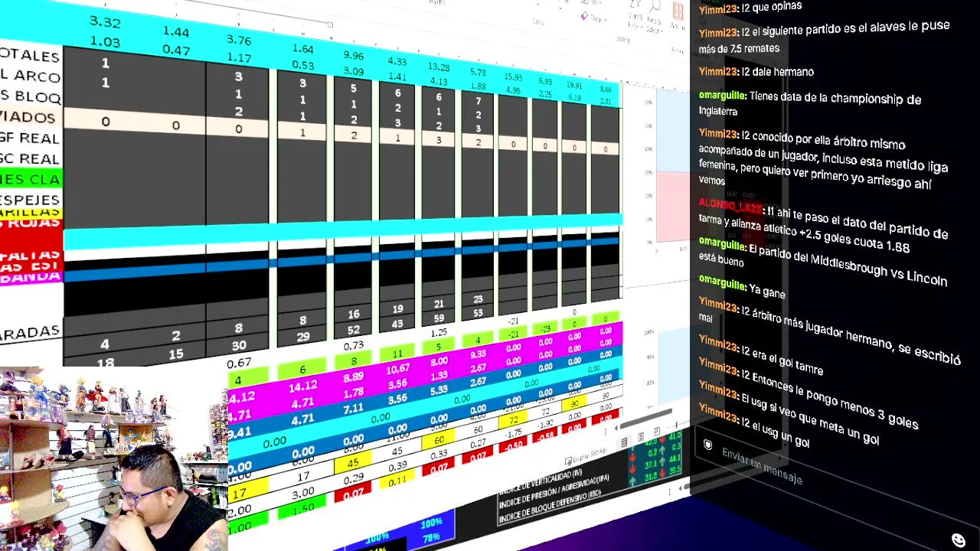Screen dimensions: 980x551
Task: Select the cell containing 0.67
Action: [239, 363]
